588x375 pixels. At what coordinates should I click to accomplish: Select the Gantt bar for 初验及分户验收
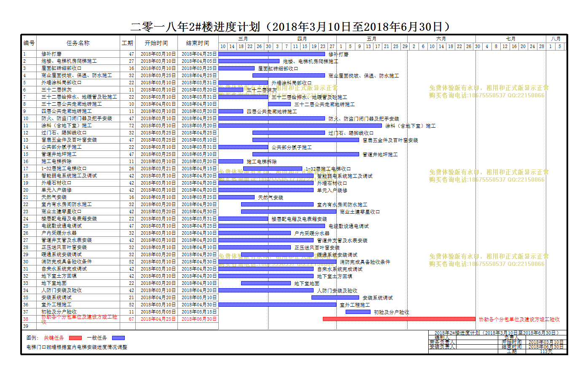pos(358,312)
